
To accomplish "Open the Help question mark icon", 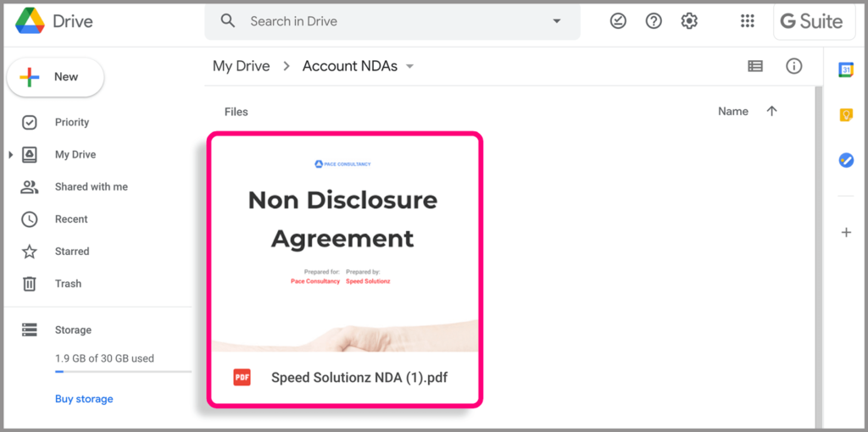I will (x=654, y=21).
